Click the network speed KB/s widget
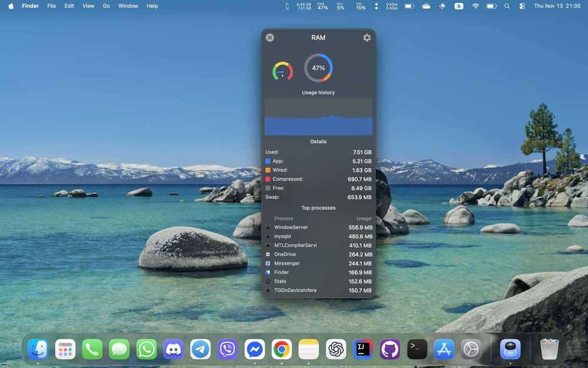The width and height of the screenshot is (588, 368). click(392, 6)
